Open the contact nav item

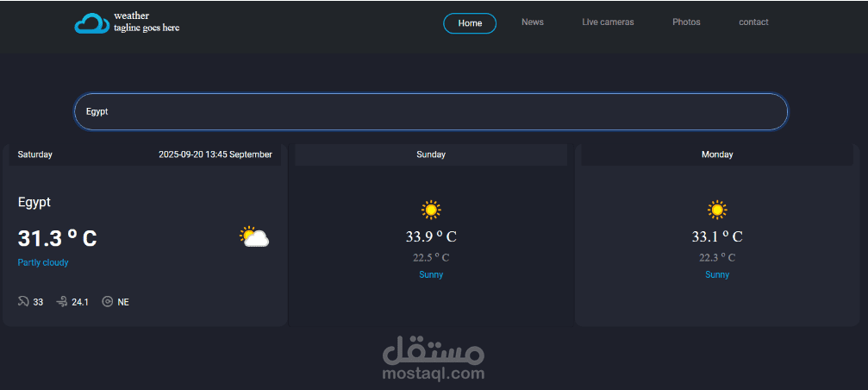[x=753, y=22]
